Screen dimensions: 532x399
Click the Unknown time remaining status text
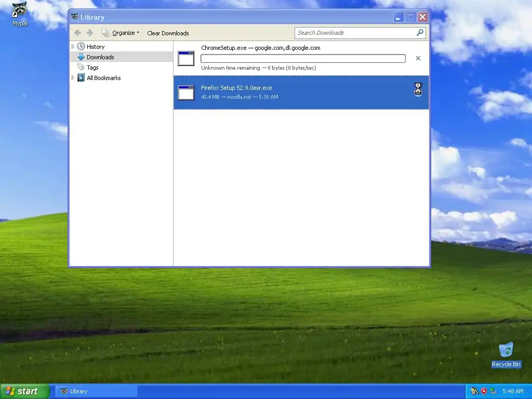coord(259,68)
